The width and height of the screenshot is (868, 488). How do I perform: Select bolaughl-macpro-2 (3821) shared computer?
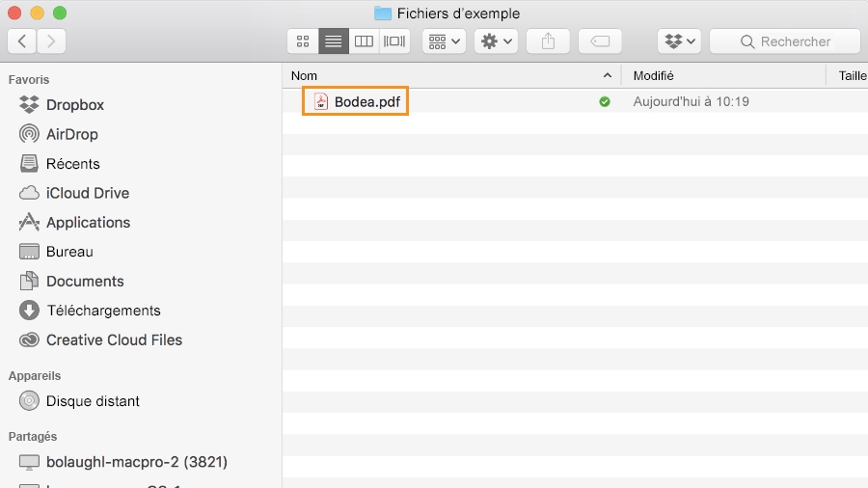(x=122, y=461)
